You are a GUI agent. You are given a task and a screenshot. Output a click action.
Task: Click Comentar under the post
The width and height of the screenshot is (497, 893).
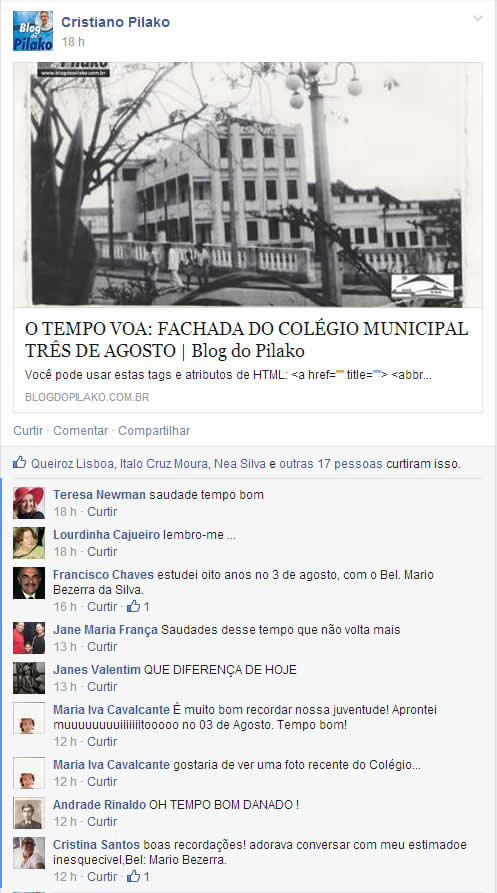(x=80, y=431)
